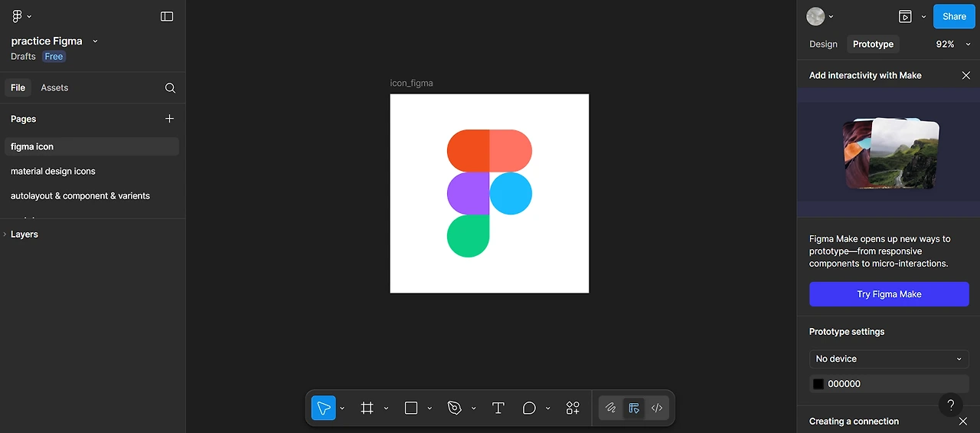Open the Present options dropdown chevron

point(923,17)
